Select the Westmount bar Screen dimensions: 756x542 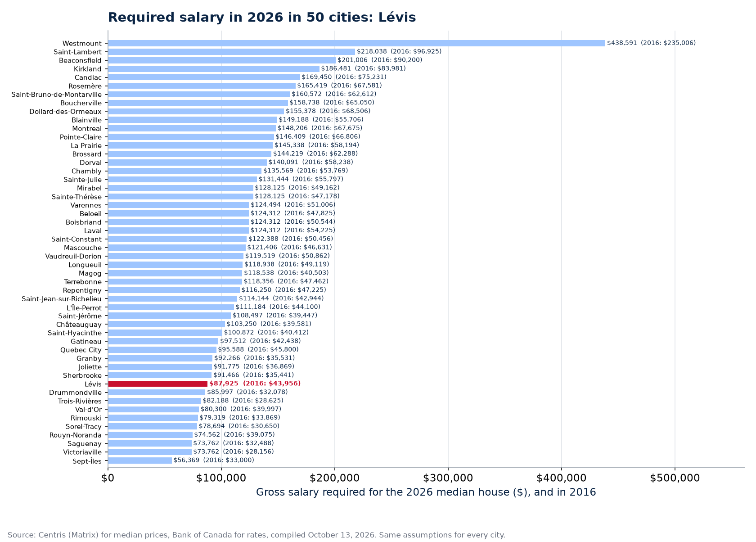[x=356, y=43]
